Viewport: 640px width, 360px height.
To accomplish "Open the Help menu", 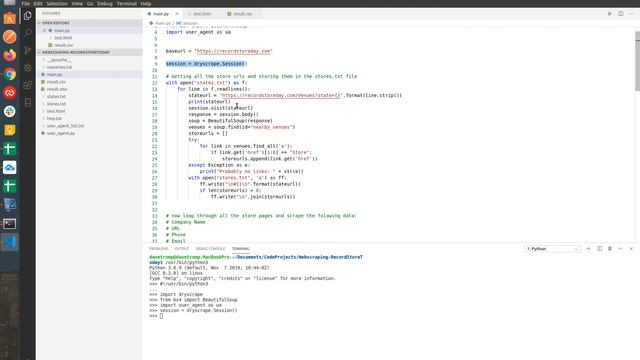I will pyautogui.click(x=146, y=3).
